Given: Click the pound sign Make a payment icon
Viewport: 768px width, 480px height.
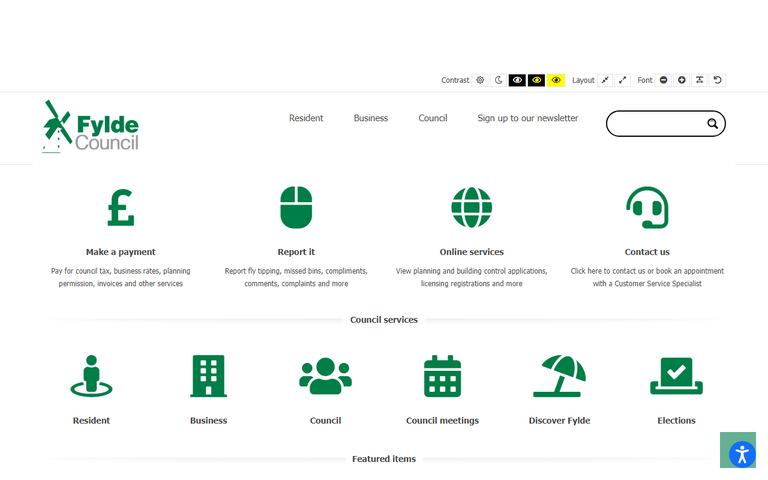Looking at the screenshot, I should (x=120, y=207).
